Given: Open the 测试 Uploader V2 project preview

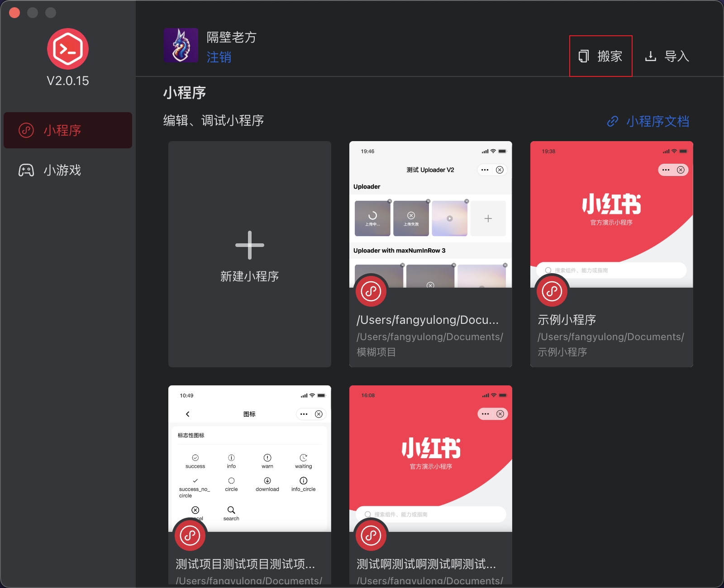Looking at the screenshot, I should click(431, 214).
